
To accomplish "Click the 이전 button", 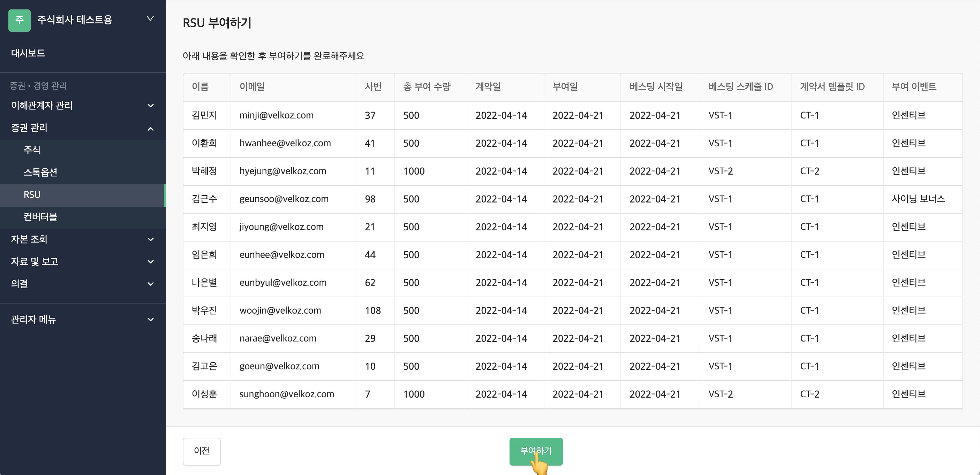I will coord(202,451).
